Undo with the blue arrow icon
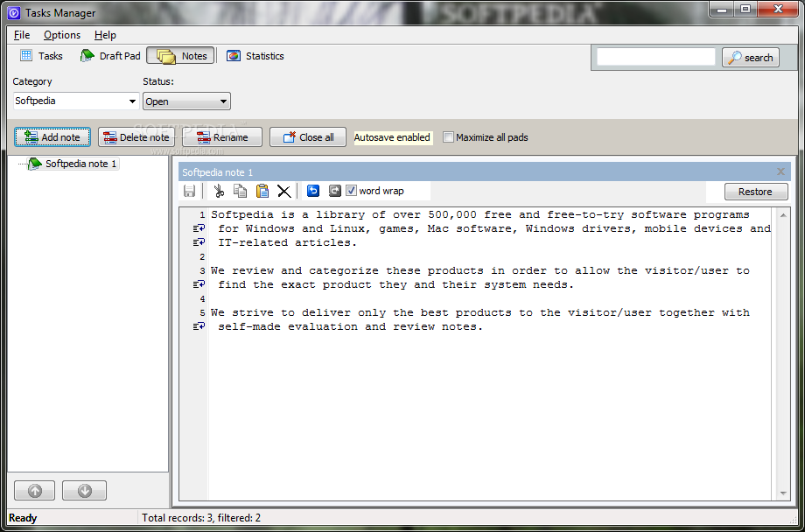This screenshot has width=805, height=532. pyautogui.click(x=313, y=191)
